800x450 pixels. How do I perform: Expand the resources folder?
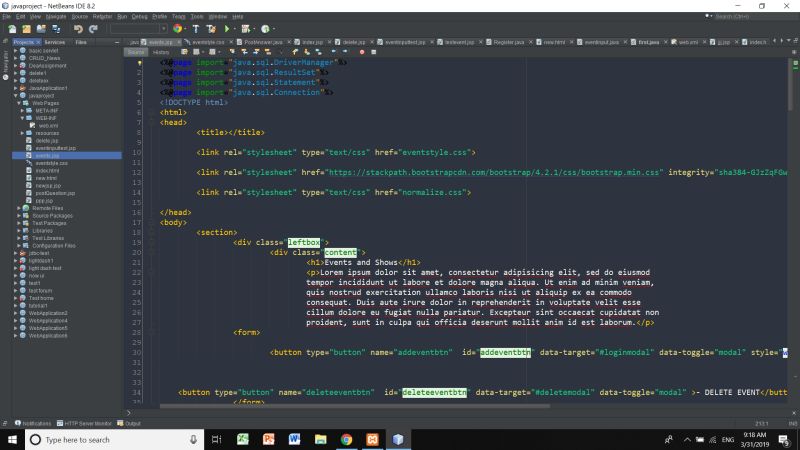click(22, 133)
